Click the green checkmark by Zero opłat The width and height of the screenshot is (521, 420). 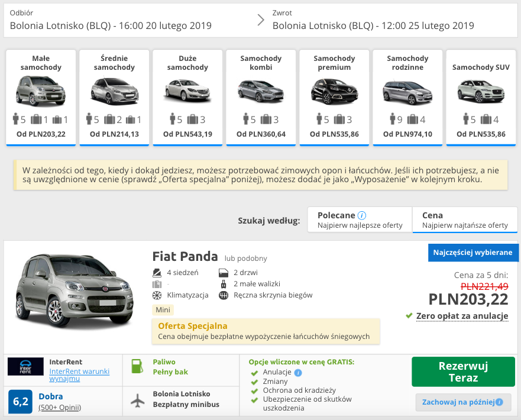point(409,315)
